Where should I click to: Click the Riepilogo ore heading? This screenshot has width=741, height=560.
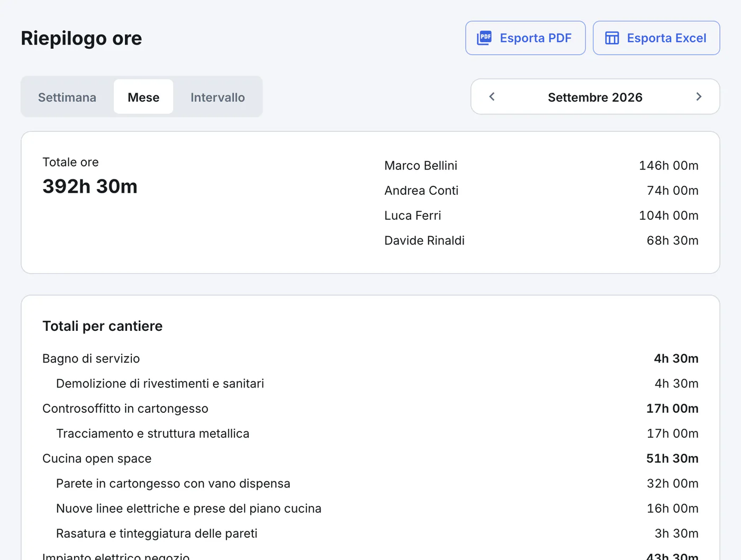click(82, 38)
